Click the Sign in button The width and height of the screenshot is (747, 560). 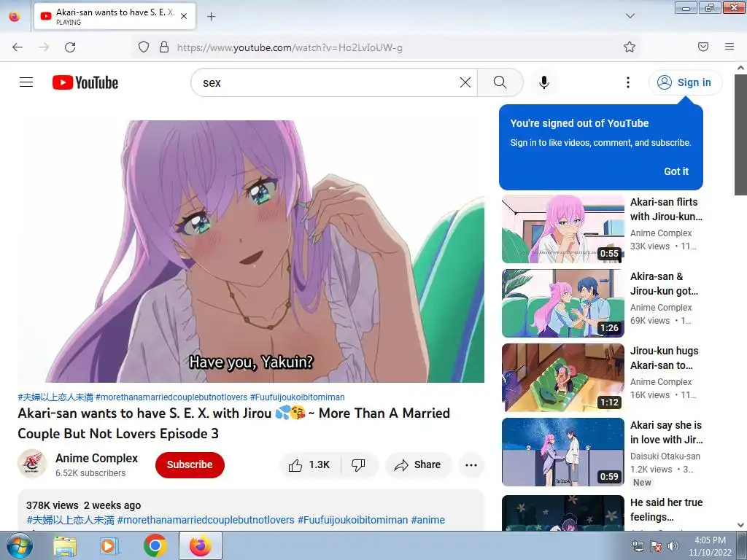(685, 82)
